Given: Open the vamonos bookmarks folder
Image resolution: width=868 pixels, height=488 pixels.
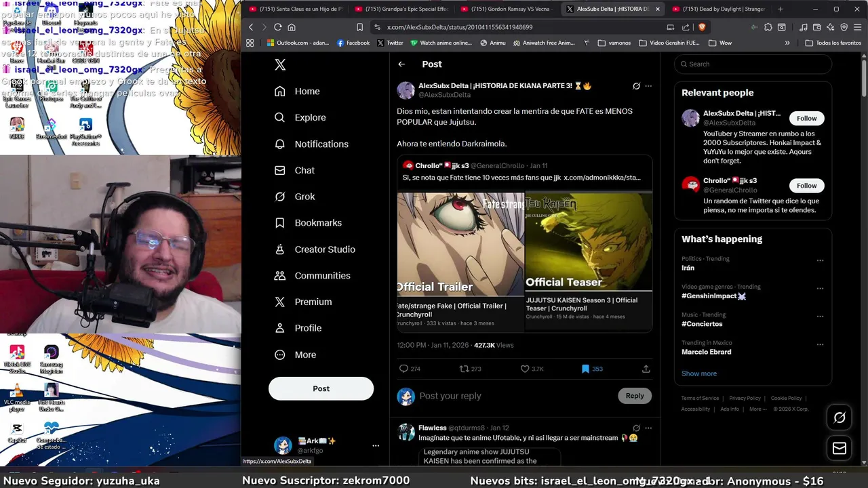Looking at the screenshot, I should [x=614, y=43].
